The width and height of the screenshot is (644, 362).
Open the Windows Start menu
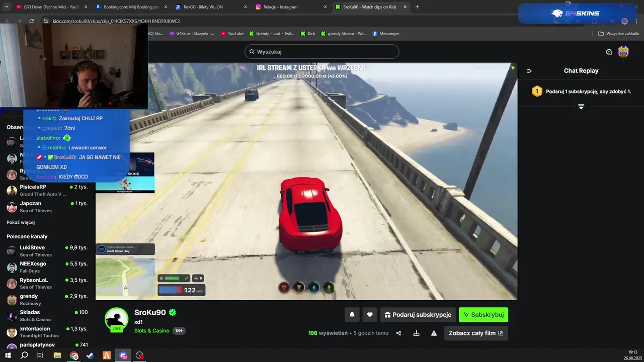point(8,355)
